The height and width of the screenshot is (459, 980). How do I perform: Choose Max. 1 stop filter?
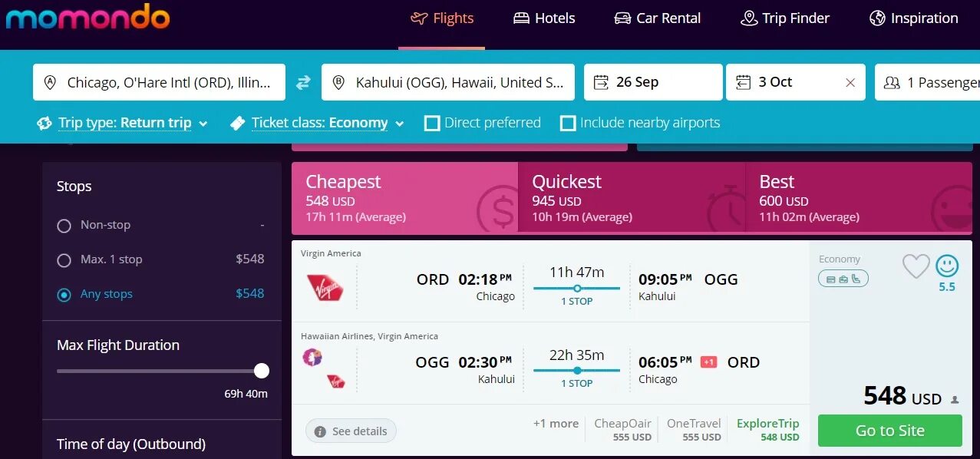[x=64, y=260]
